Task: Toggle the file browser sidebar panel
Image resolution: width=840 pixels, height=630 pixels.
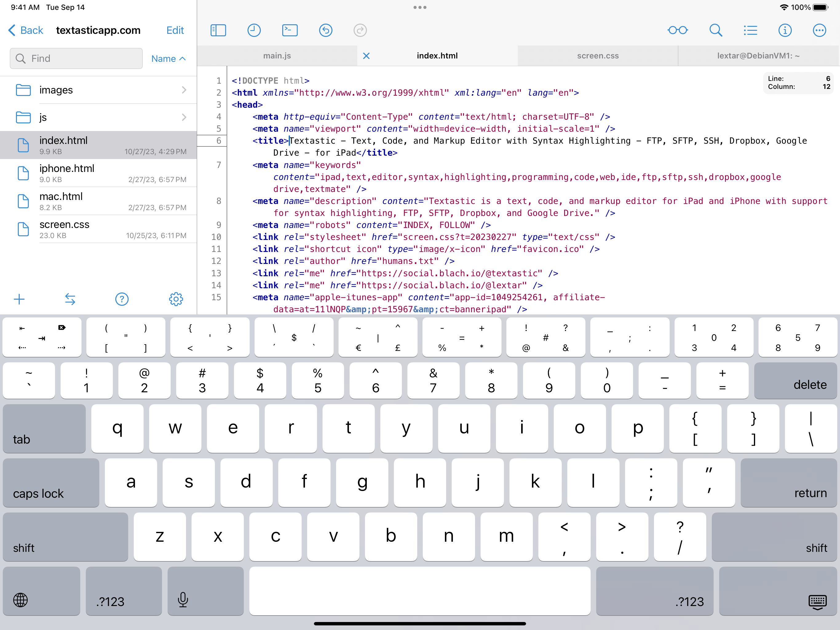Action: (x=218, y=30)
